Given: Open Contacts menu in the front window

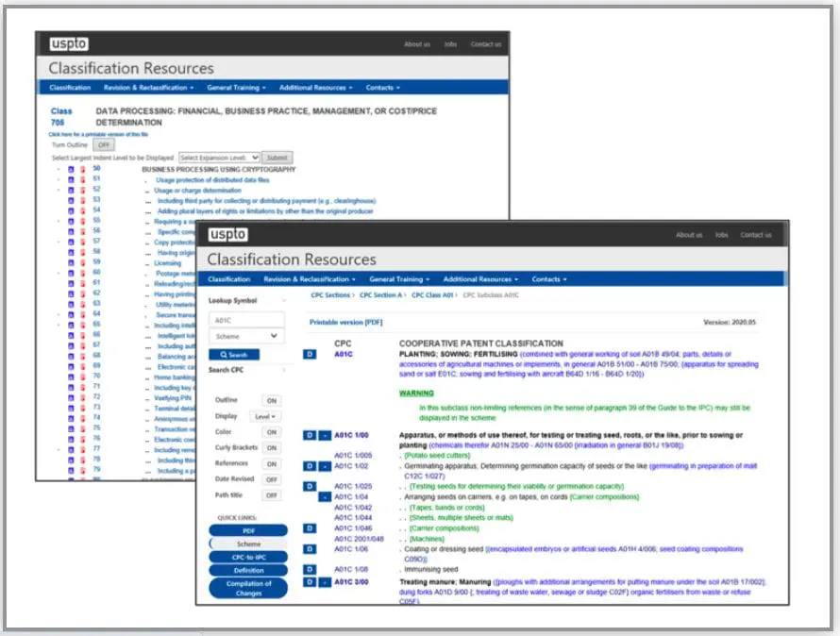Looking at the screenshot, I should tap(549, 279).
